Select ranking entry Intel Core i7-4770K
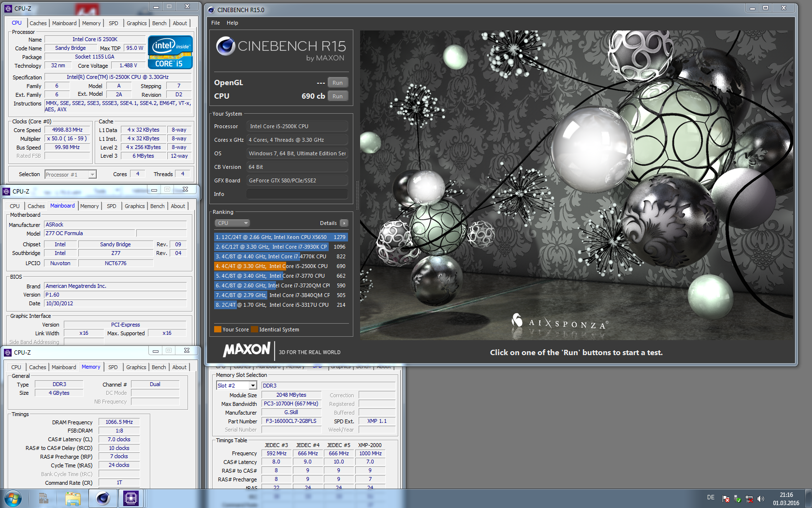The width and height of the screenshot is (812, 508). click(281, 256)
